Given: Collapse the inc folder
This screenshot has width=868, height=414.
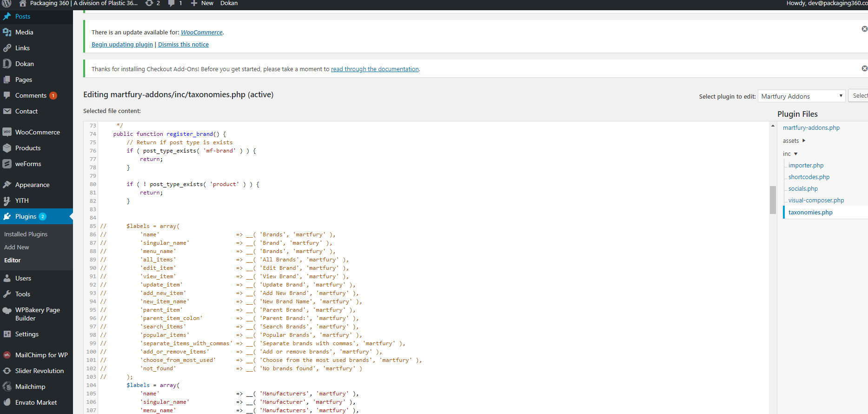Looking at the screenshot, I should [795, 154].
